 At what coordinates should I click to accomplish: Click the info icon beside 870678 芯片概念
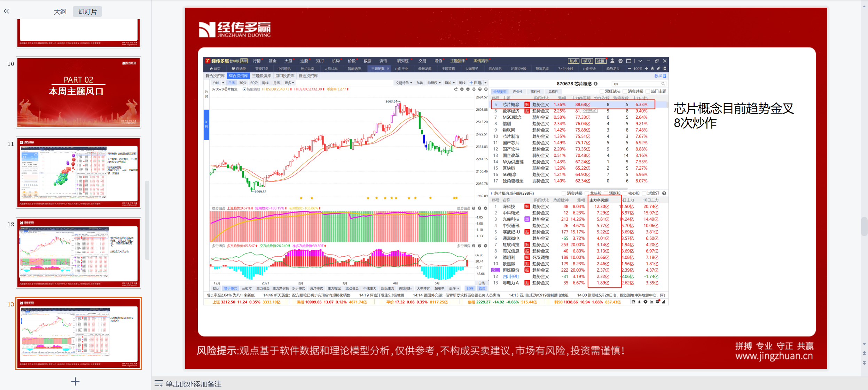point(596,84)
